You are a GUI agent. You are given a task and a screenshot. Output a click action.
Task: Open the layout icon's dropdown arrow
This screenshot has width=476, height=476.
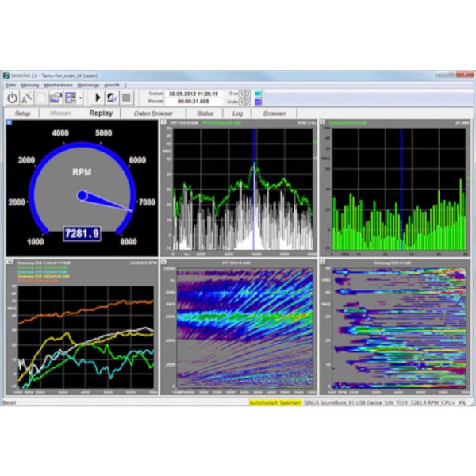pos(80,98)
